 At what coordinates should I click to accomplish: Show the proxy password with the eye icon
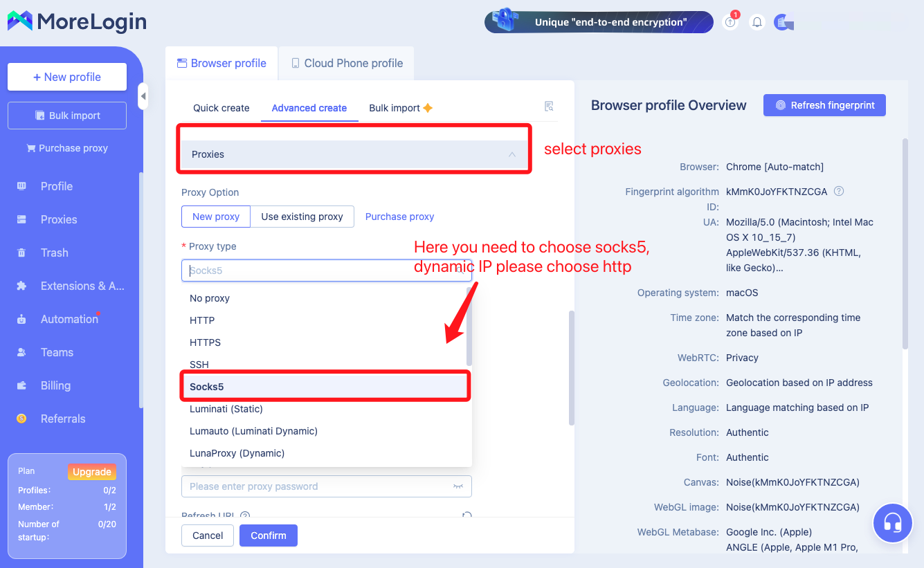(x=458, y=486)
